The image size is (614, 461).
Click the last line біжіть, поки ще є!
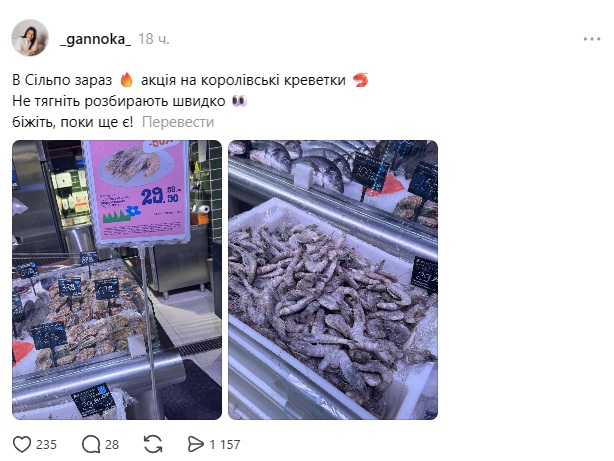pos(73,122)
